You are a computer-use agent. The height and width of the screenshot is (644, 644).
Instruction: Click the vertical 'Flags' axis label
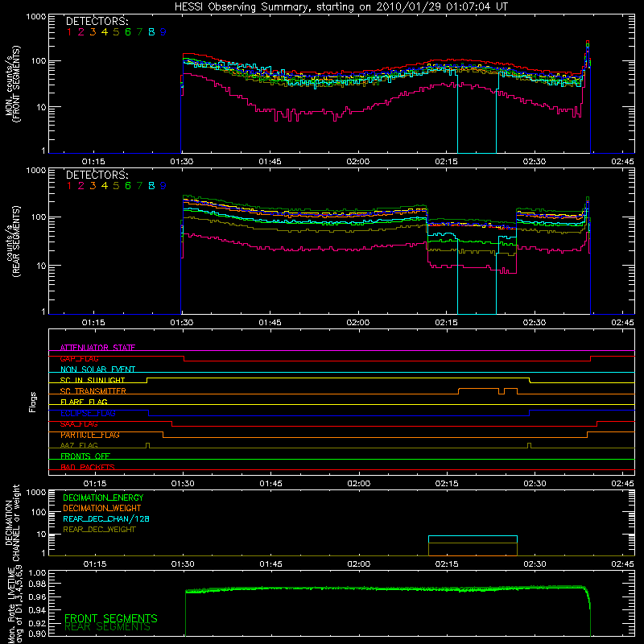tap(33, 402)
